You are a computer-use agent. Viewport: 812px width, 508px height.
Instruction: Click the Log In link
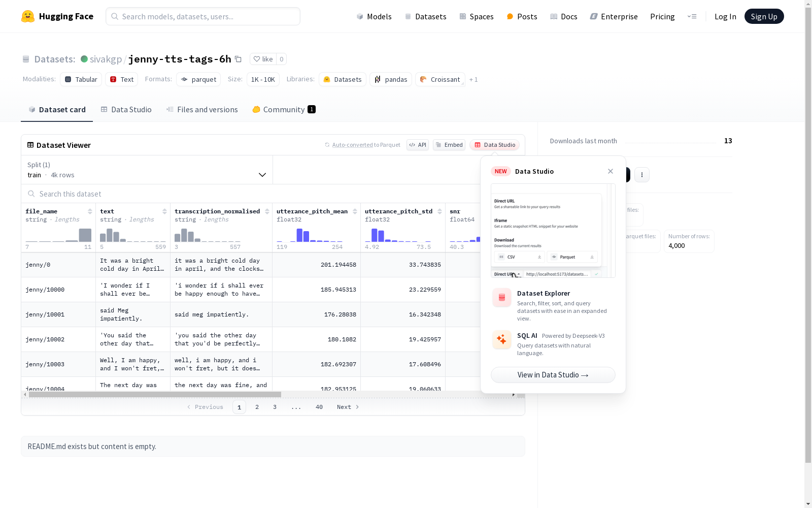[725, 16]
